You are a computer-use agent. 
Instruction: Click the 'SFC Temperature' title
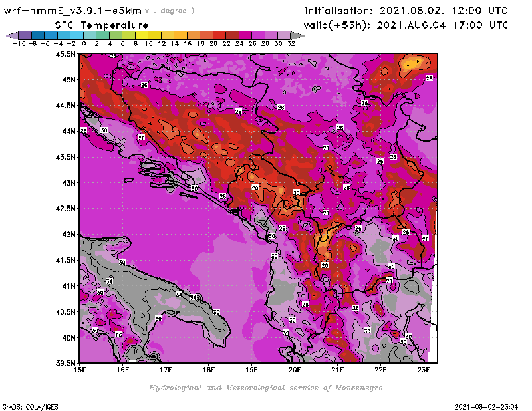pyautogui.click(x=102, y=25)
